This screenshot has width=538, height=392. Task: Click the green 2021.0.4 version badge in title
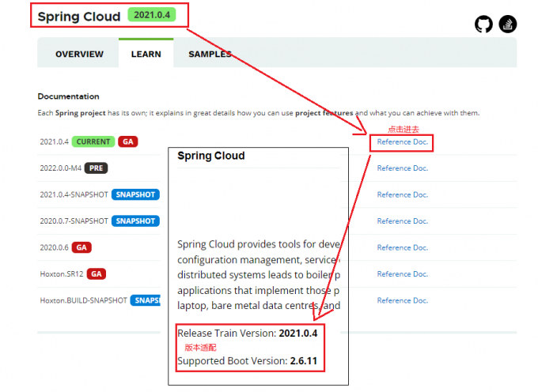[152, 15]
